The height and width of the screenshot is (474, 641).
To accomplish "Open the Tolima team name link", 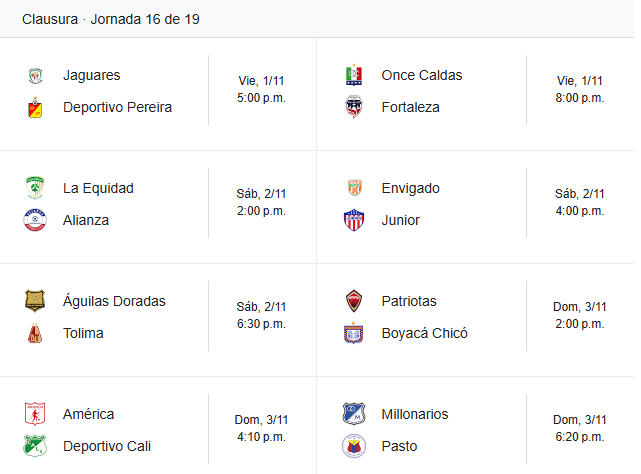I will click(x=83, y=333).
